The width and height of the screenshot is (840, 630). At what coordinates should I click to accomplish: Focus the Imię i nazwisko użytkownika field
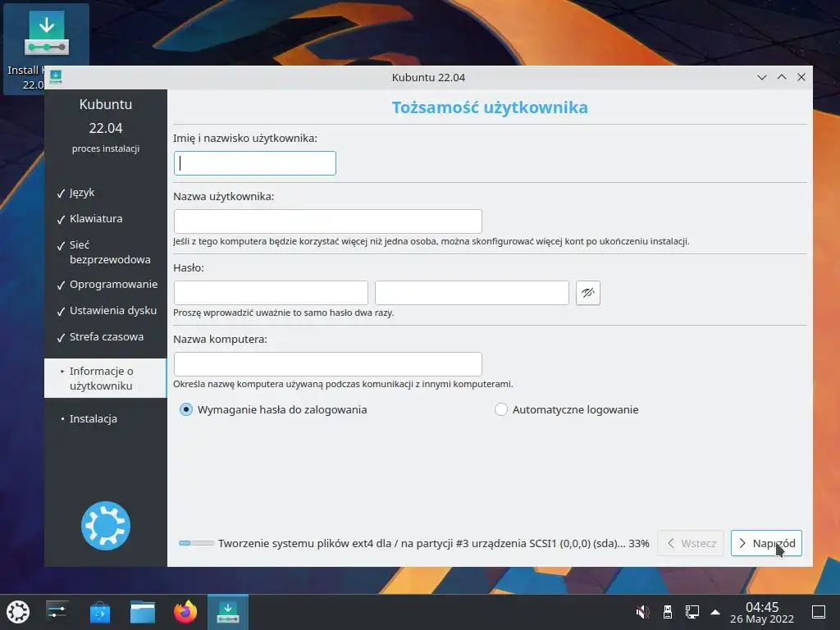click(255, 163)
